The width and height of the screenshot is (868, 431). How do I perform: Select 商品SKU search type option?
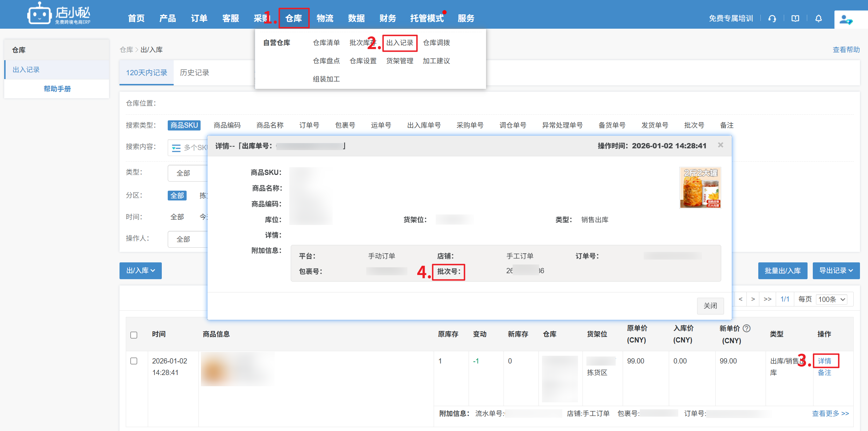click(184, 125)
